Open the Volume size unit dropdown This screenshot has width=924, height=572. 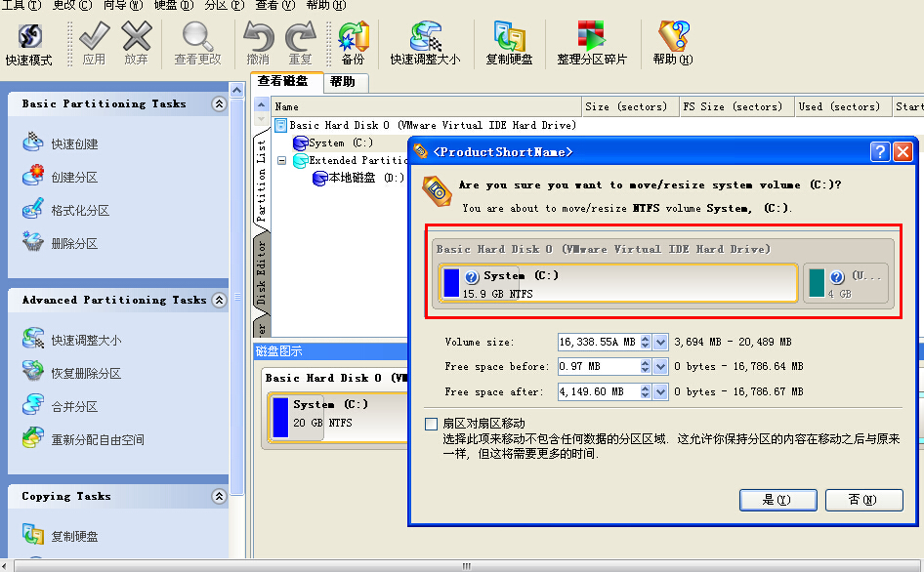click(x=661, y=342)
